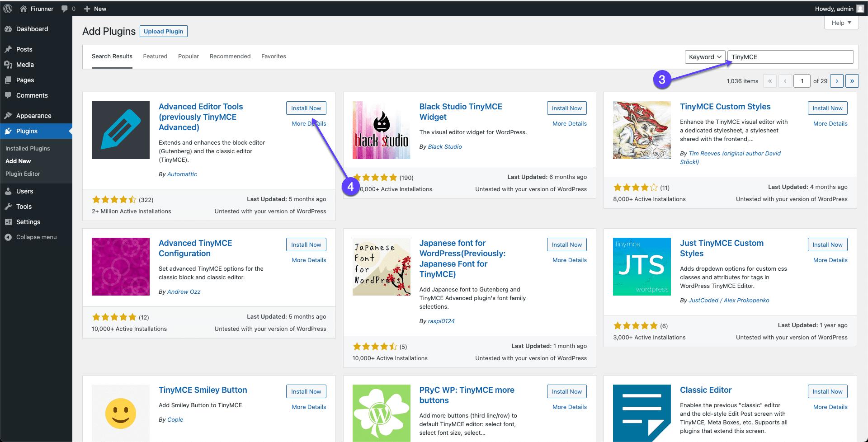
Task: Install TinyMCE Custom Styles plugin
Action: click(827, 108)
